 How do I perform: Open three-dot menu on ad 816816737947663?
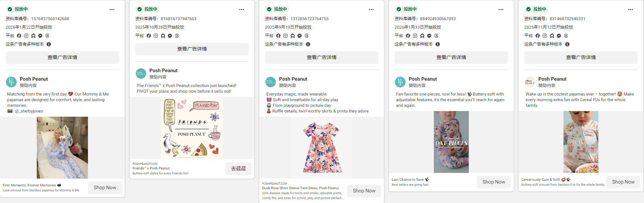pos(242,10)
